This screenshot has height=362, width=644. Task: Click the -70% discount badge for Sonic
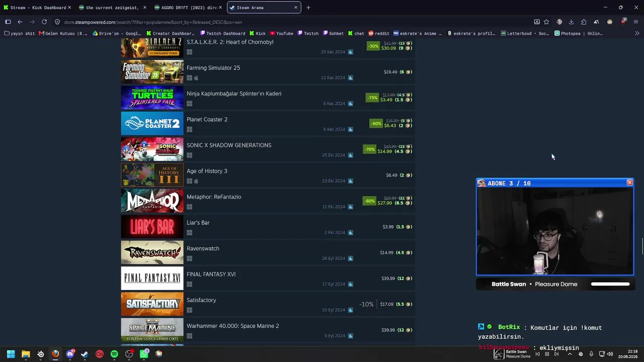[369, 149]
